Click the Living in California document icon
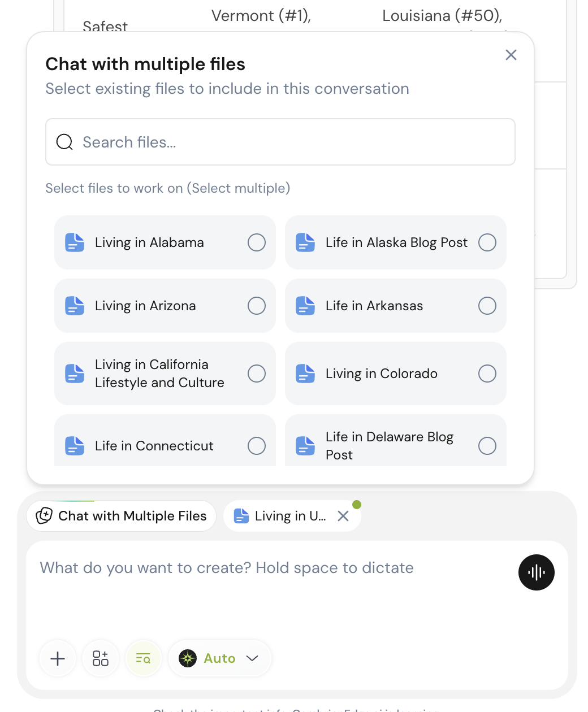 tap(75, 374)
